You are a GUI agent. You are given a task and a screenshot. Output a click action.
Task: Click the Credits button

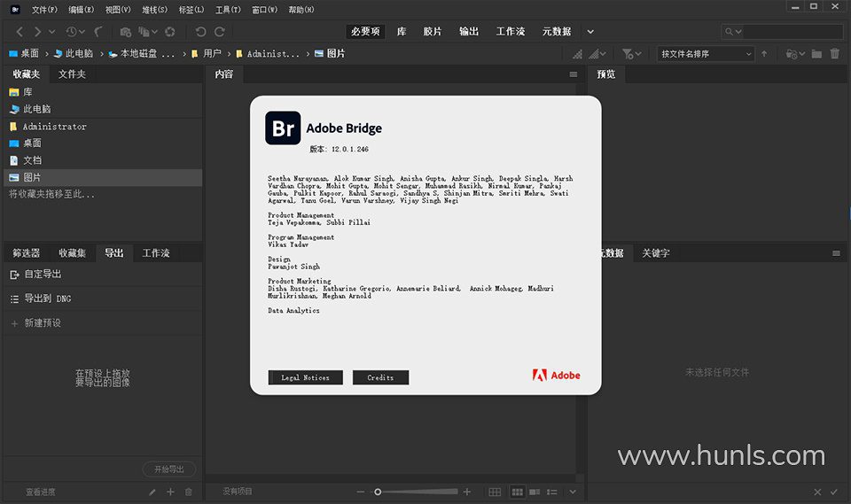pyautogui.click(x=380, y=377)
